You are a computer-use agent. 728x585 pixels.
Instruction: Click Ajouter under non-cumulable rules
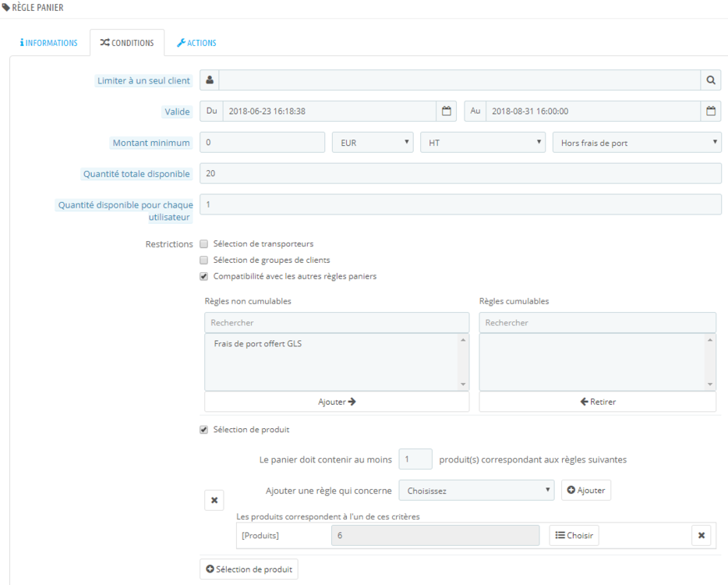click(337, 402)
